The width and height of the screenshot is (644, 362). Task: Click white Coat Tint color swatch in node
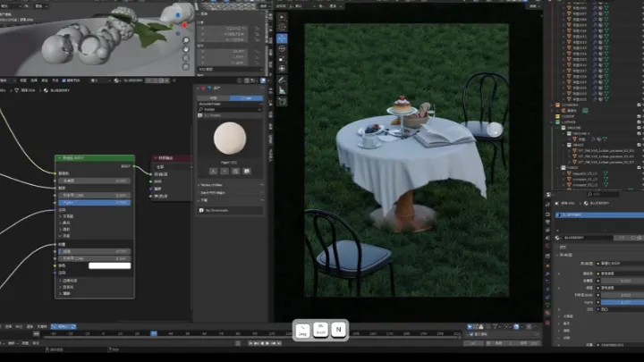tap(110, 266)
